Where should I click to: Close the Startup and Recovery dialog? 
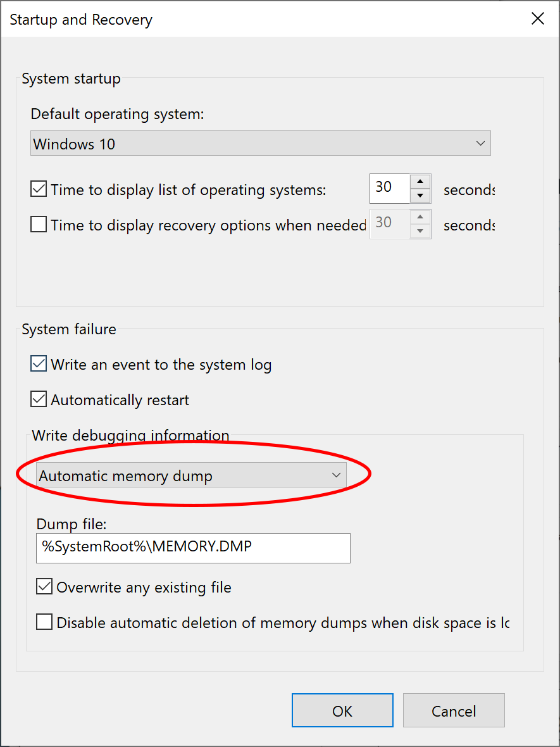[537, 19]
